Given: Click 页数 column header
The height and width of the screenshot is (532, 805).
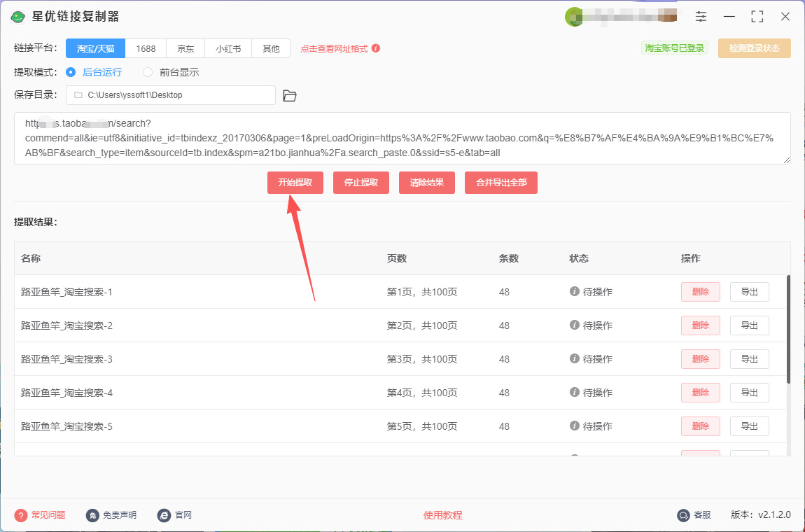Looking at the screenshot, I should click(x=397, y=258).
